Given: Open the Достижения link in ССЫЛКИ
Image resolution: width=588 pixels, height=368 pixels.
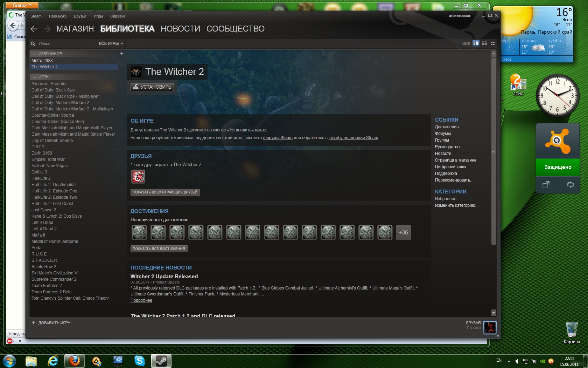Looking at the screenshot, I should pos(447,127).
